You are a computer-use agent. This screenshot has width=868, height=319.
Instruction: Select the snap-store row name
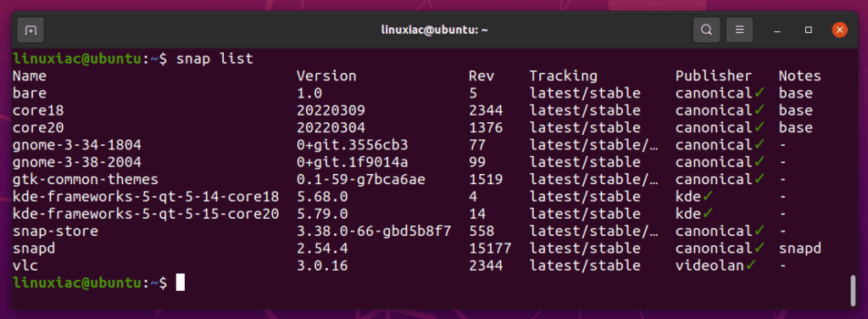(55, 231)
